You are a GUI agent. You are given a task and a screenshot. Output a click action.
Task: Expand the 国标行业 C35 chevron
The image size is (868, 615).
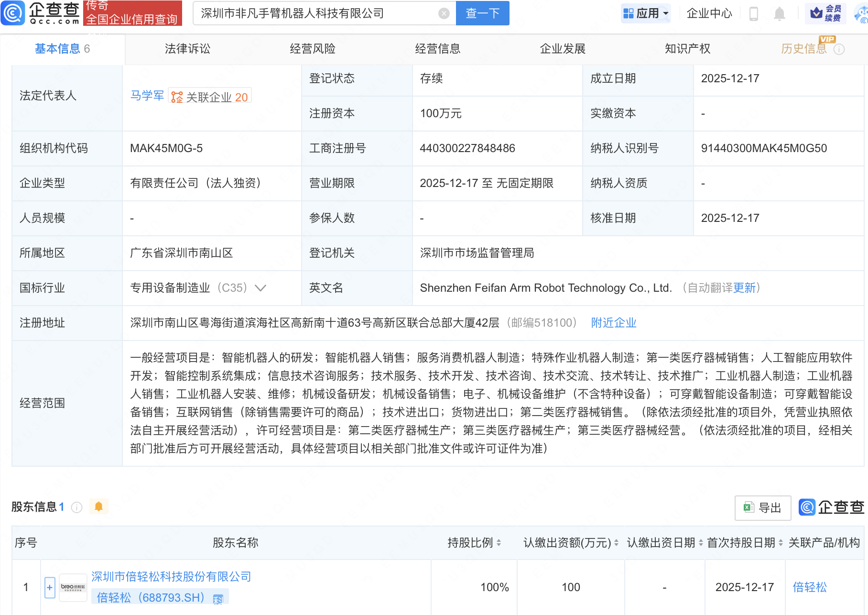click(x=260, y=288)
